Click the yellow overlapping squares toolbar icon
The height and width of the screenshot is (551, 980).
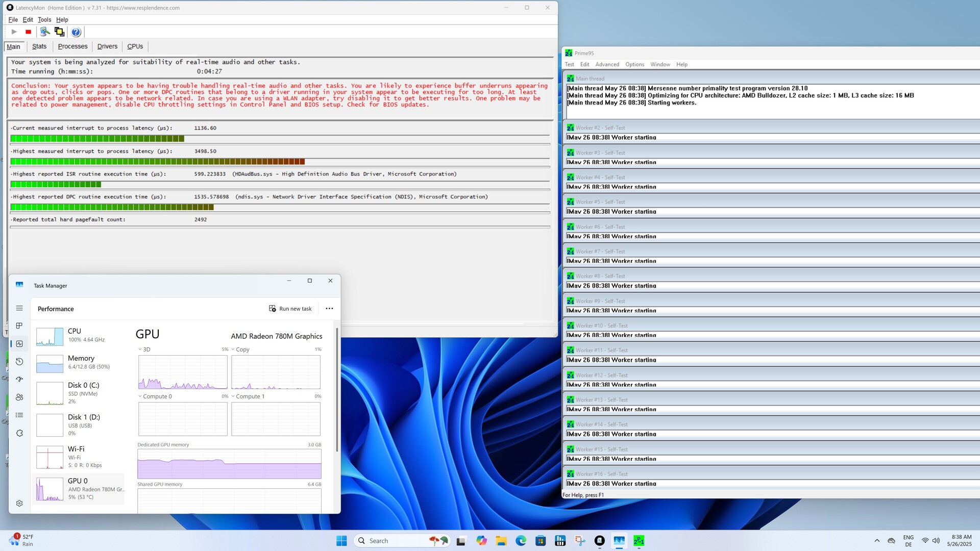click(60, 32)
